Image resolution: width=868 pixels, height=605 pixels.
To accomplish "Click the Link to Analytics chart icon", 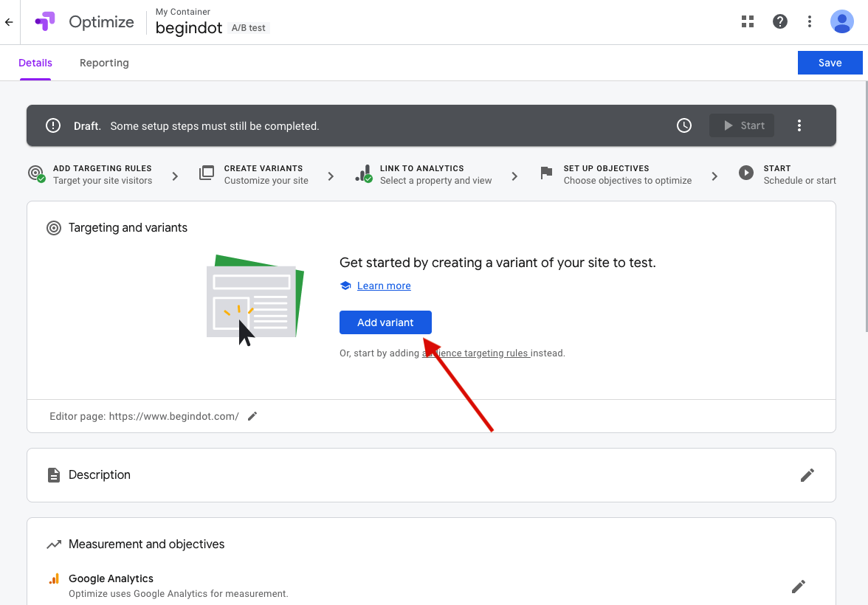I will (364, 174).
